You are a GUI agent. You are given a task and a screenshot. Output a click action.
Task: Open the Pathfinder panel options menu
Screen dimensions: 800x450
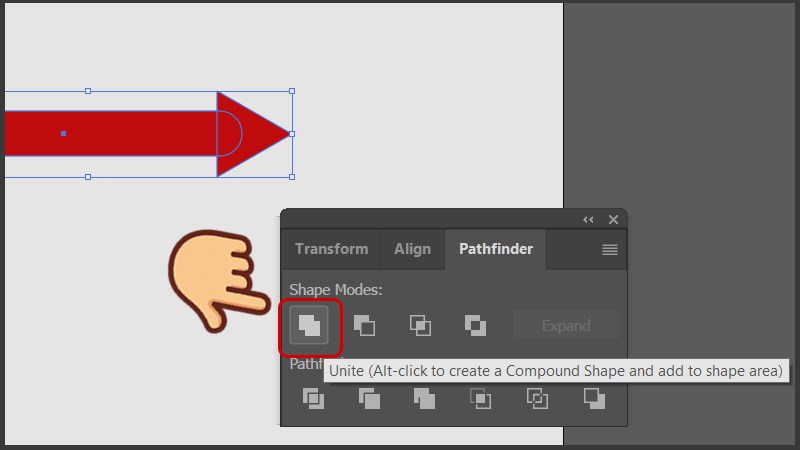point(610,249)
